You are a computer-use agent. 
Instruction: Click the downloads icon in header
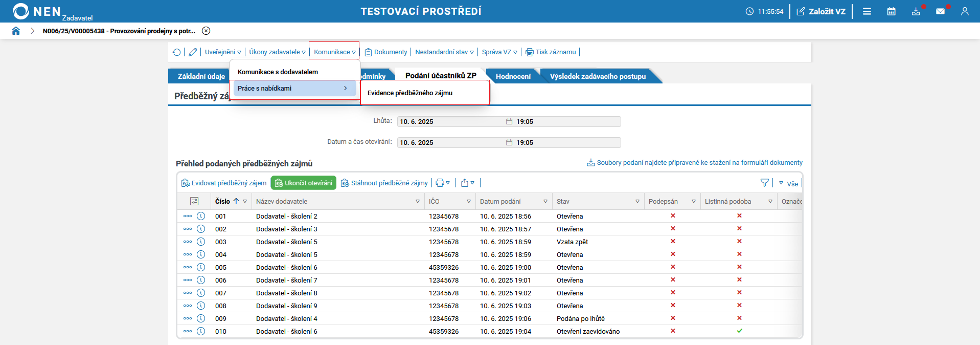click(916, 11)
